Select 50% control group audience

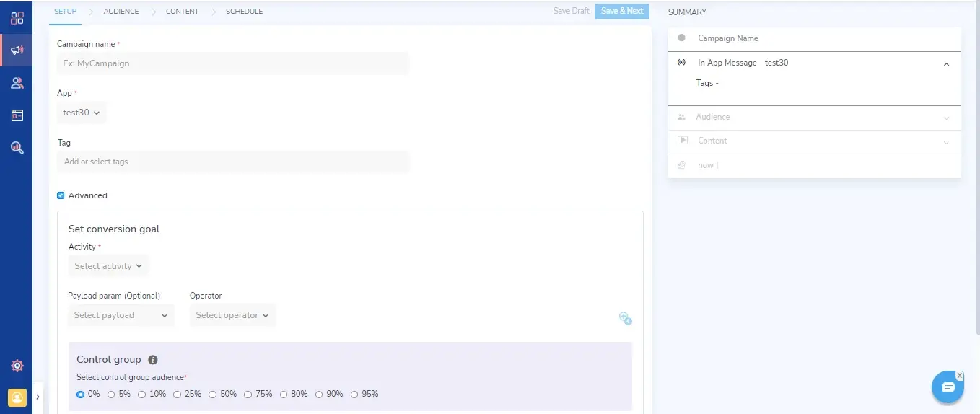tap(212, 395)
